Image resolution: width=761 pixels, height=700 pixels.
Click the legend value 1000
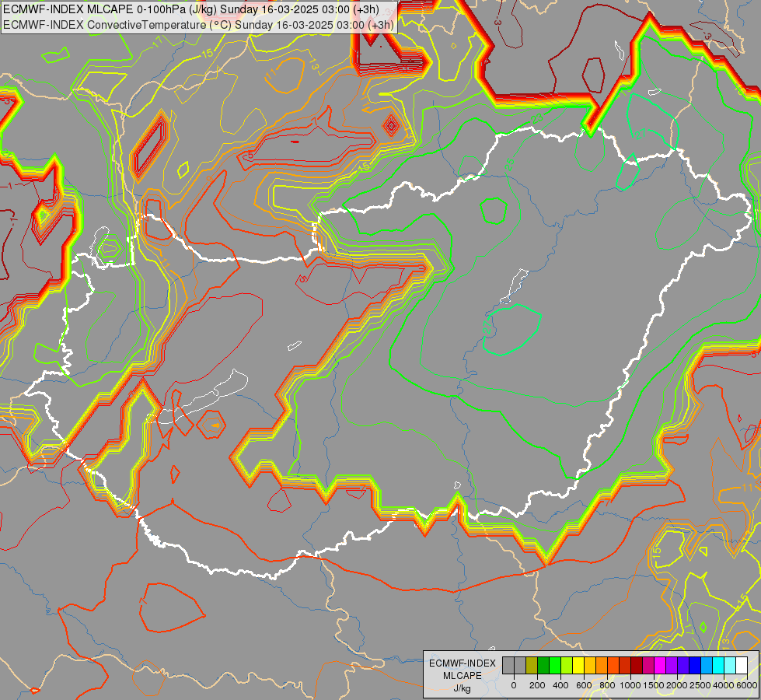630,685
